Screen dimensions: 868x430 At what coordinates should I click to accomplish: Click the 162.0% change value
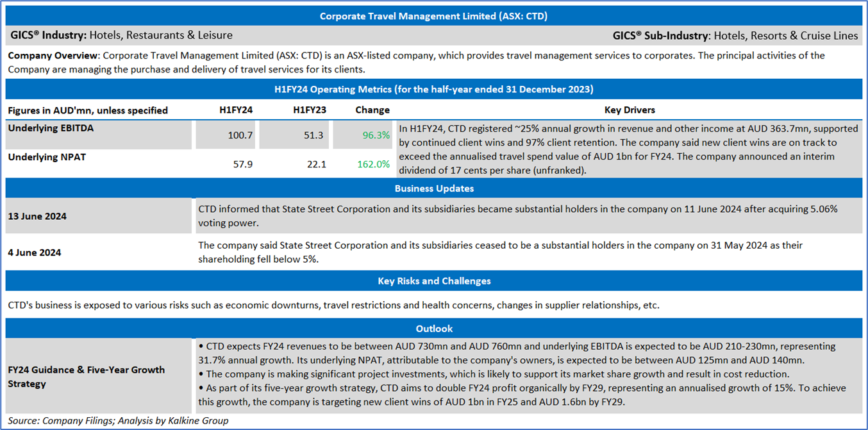[x=373, y=164]
